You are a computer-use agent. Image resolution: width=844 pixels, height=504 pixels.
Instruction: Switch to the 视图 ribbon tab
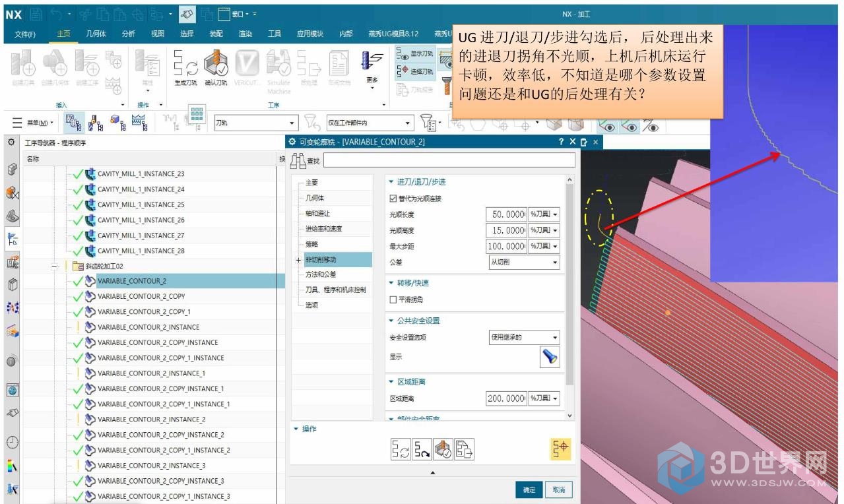[157, 34]
